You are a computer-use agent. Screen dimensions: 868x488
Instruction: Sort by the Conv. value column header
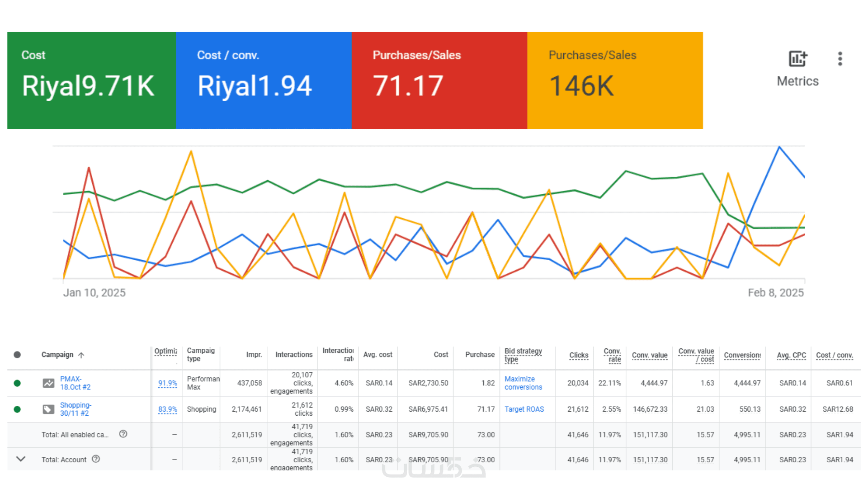pyautogui.click(x=649, y=355)
